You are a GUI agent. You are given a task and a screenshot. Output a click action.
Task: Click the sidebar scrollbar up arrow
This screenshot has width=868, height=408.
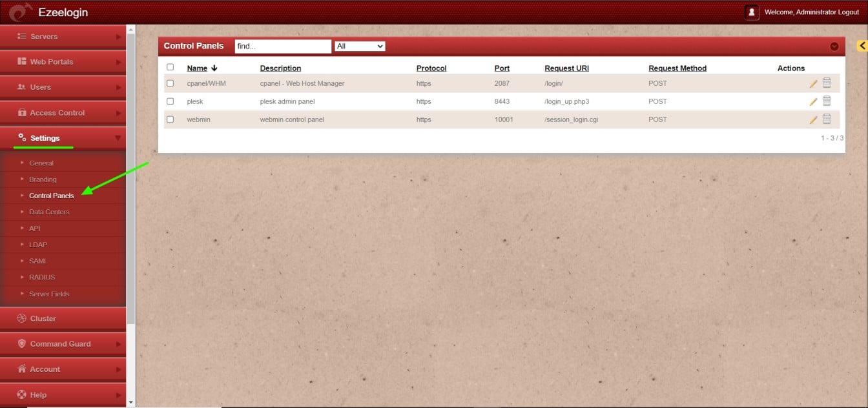pyautogui.click(x=131, y=29)
